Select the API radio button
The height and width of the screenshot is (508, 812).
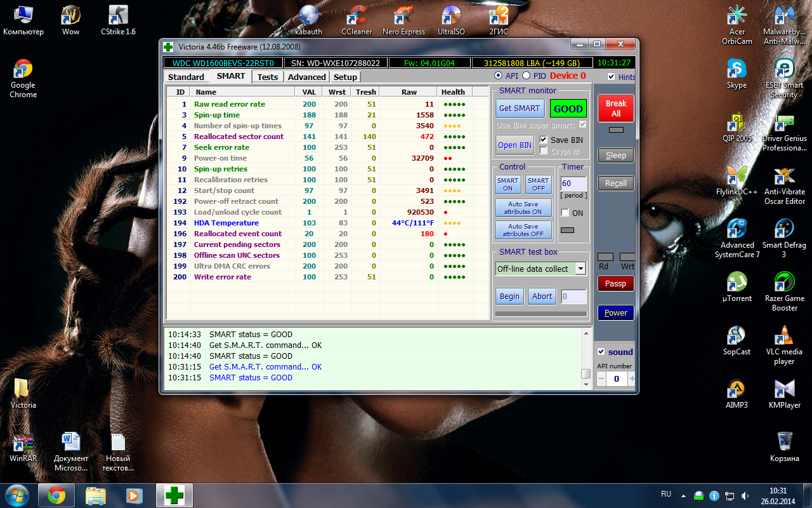[x=499, y=76]
